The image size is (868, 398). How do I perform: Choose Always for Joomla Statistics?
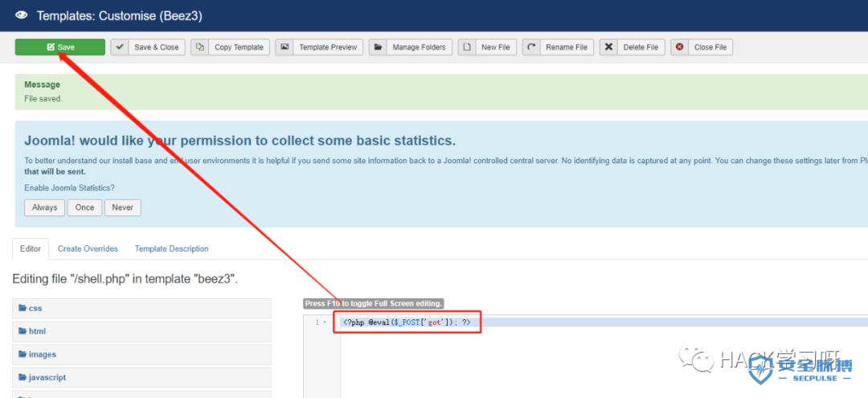(45, 207)
